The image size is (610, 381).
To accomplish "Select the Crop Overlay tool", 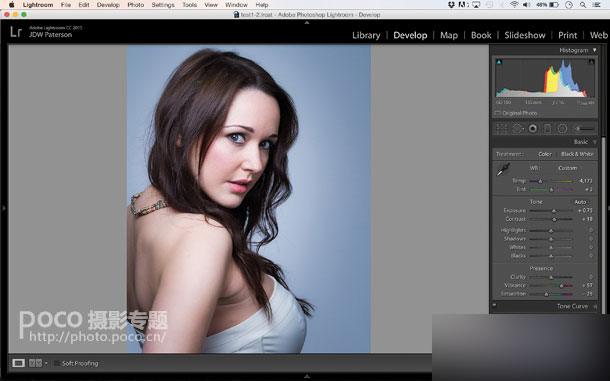I will coord(502,128).
